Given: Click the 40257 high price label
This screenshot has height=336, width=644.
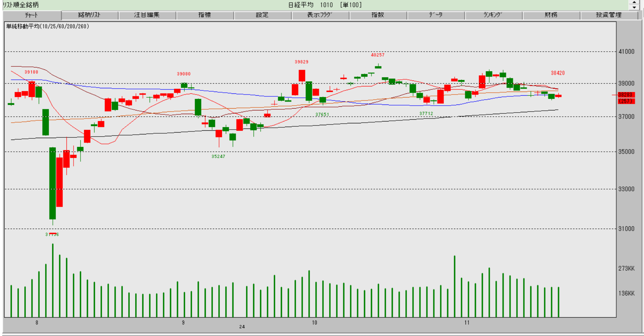Looking at the screenshot, I should [x=378, y=55].
